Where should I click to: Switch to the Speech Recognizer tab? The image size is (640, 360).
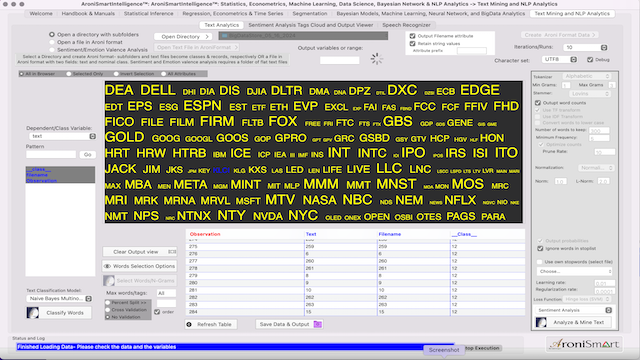point(406,25)
